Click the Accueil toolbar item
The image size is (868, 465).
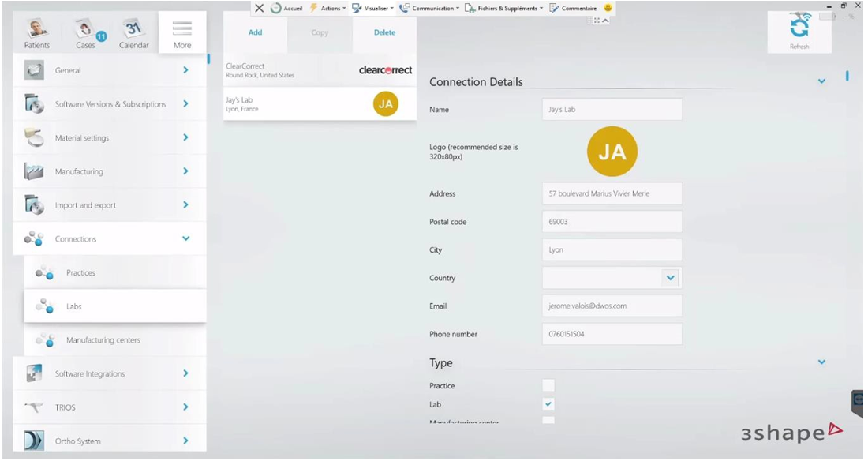[286, 9]
